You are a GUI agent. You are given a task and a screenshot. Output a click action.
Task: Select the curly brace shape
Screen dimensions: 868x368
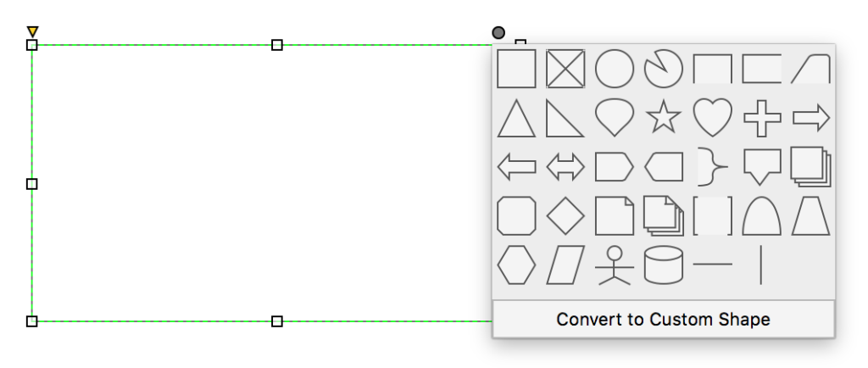712,166
